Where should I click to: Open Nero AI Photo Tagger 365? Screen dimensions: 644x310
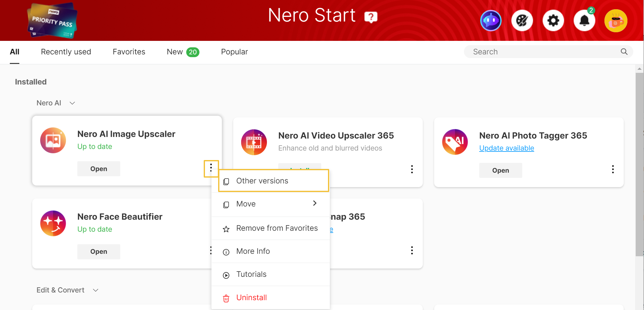pyautogui.click(x=501, y=170)
